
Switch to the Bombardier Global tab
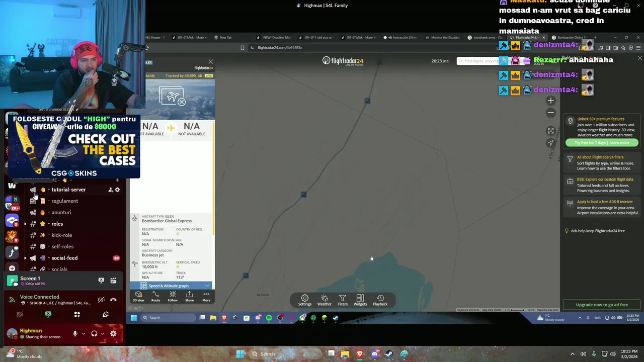(x=570, y=37)
